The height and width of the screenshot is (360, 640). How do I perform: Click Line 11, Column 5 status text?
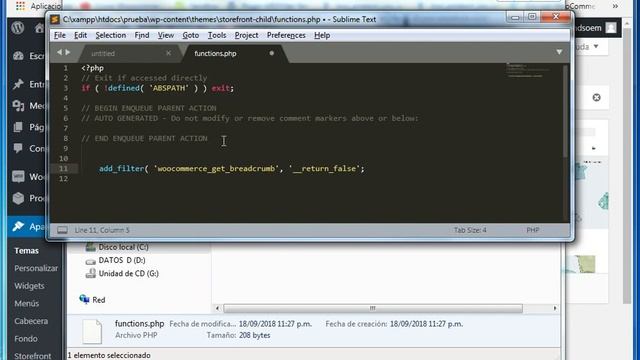(102, 230)
